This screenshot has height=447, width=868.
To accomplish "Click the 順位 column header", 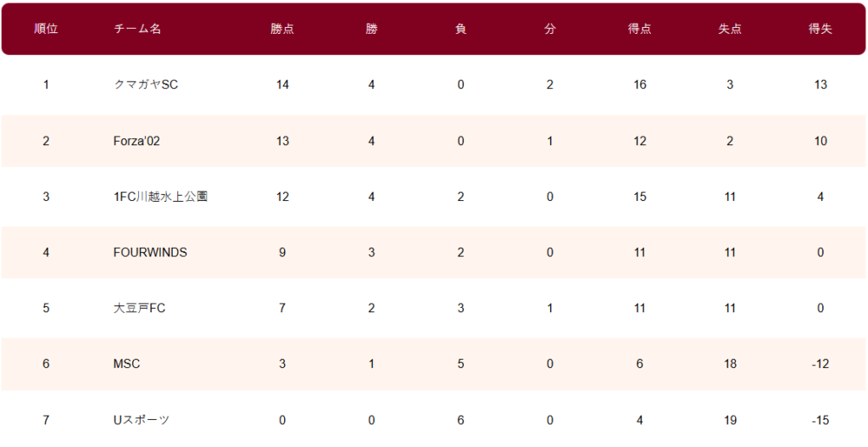I will 46,30.
